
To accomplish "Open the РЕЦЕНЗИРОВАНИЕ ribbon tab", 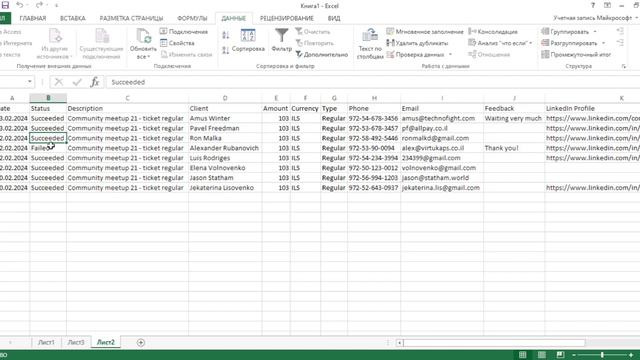I will 287,18.
